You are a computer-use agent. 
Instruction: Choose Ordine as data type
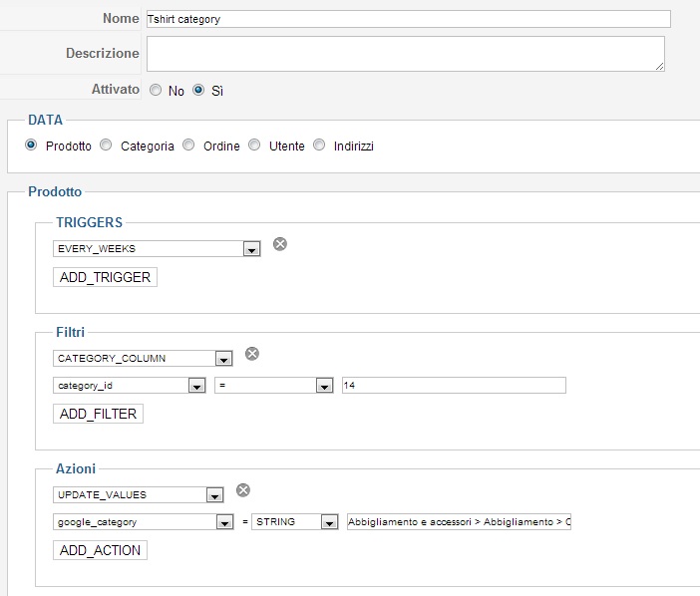click(x=189, y=146)
